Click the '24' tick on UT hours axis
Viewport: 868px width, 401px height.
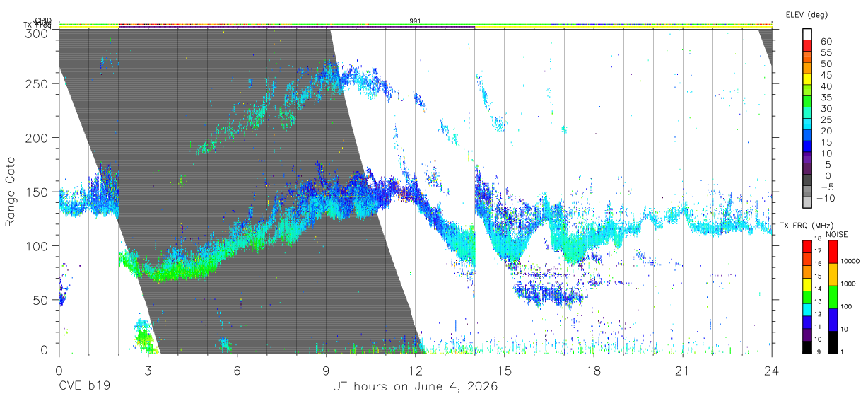tap(772, 371)
